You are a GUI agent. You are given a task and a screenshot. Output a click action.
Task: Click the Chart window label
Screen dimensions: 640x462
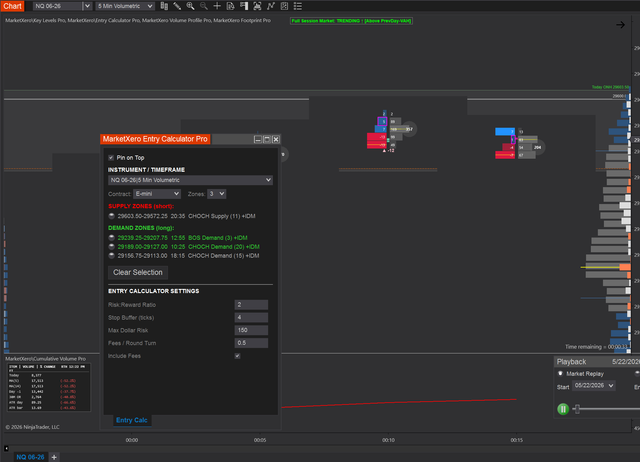pyautogui.click(x=12, y=6)
